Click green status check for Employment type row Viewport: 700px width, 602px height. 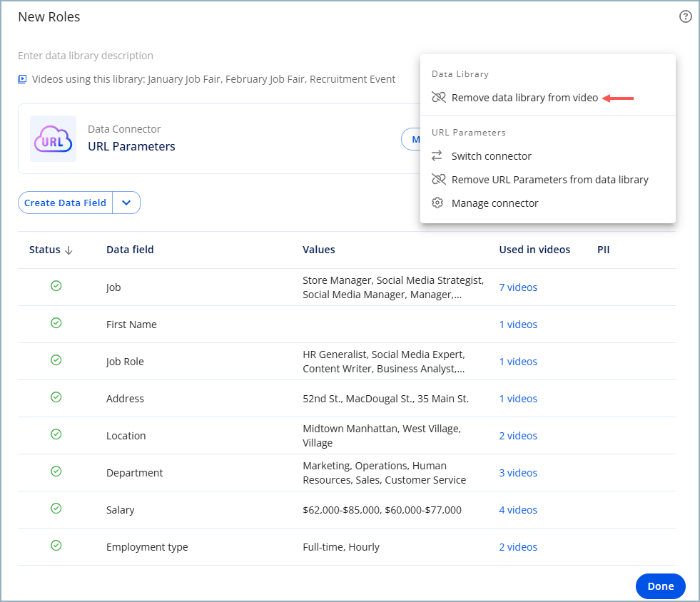click(56, 545)
